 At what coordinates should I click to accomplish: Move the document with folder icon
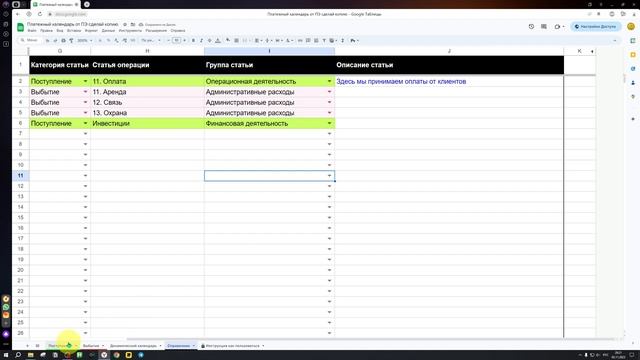(x=133, y=24)
